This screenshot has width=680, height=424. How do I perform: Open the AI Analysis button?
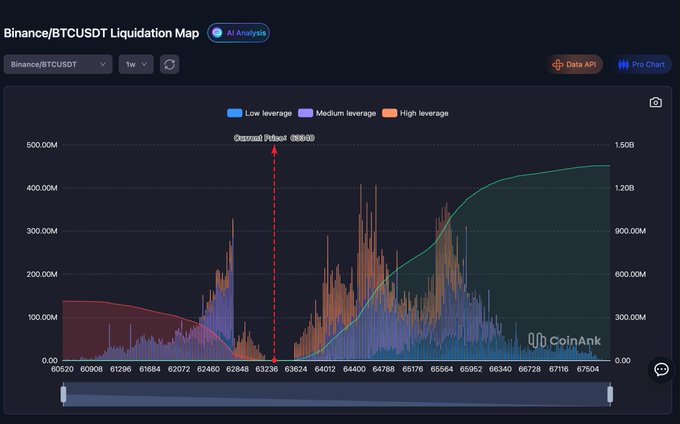[239, 33]
